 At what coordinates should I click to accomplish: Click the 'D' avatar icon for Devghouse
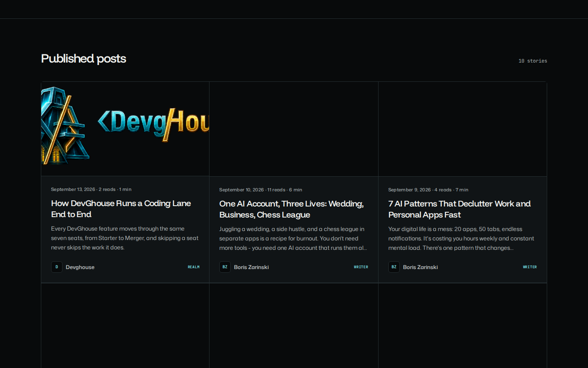[x=57, y=267]
